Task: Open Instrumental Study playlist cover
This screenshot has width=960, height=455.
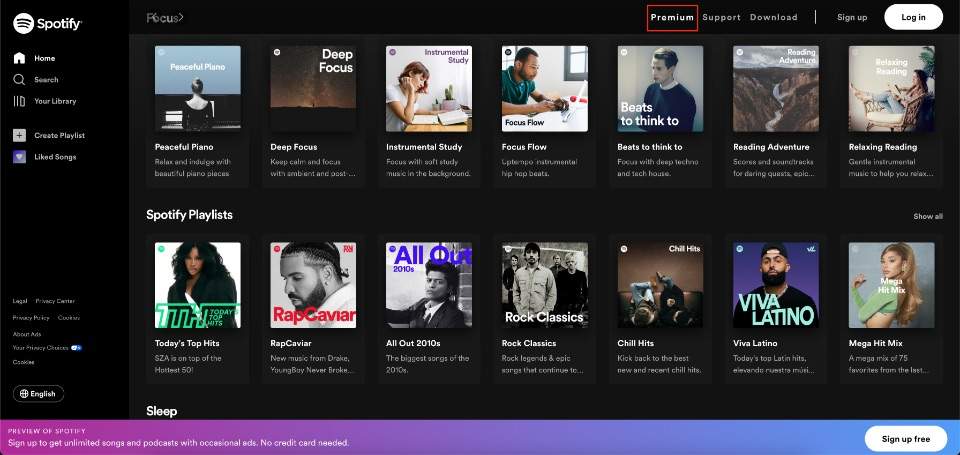Action: 429,89
